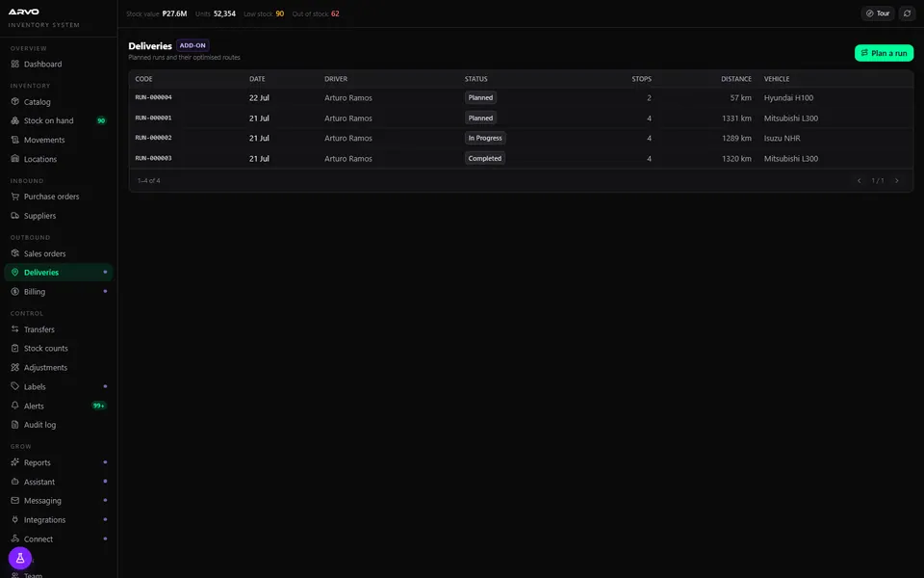924x578 pixels.
Task: Click the Catalog box icon
Action: coord(15,101)
